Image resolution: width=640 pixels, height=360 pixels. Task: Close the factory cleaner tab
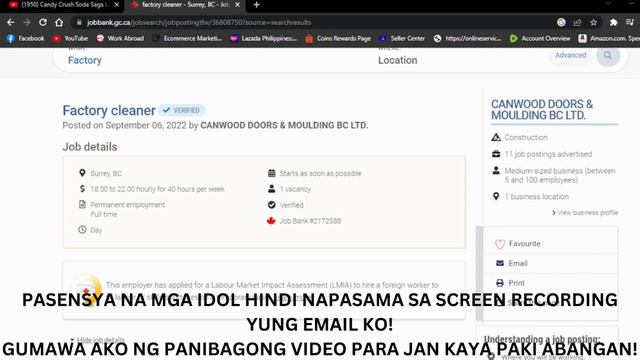pyautogui.click(x=238, y=5)
